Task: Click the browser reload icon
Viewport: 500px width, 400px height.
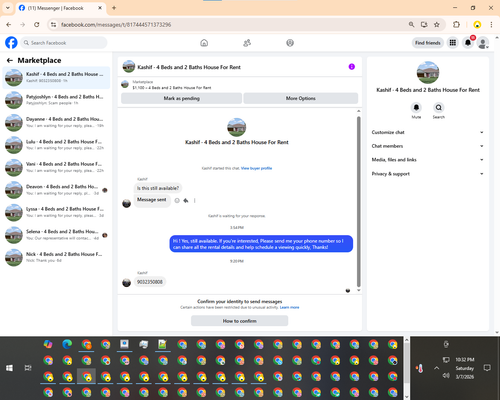Action: (37, 24)
